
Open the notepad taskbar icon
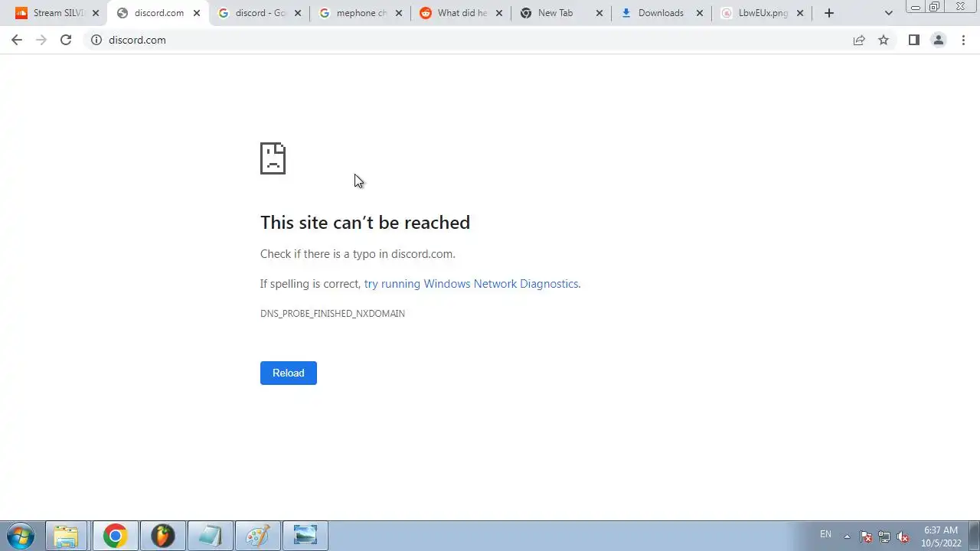(x=210, y=536)
